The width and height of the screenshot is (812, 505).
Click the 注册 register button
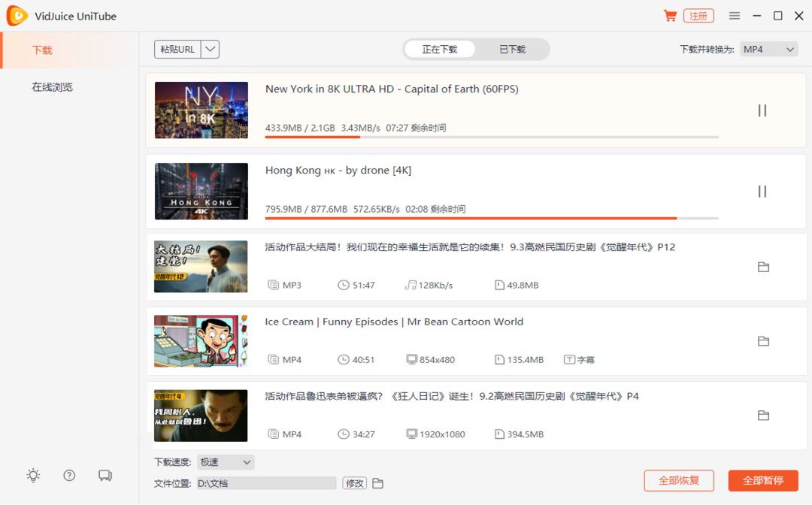pos(698,16)
